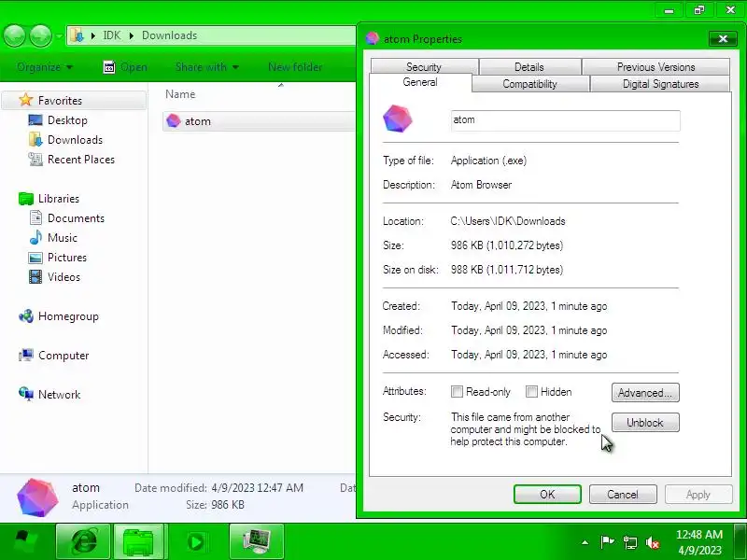Screen dimensions: 747x560
Task: Open Action Center flag icon
Action: 607,542
